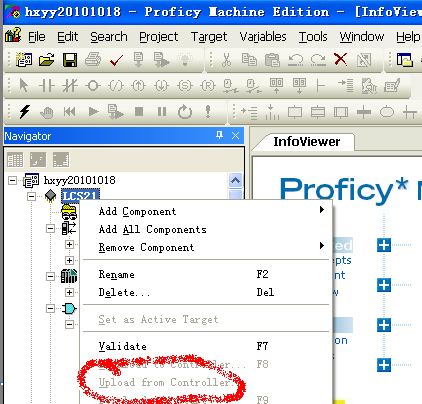This screenshot has width=422, height=404.
Task: Click the red X delete toolbar icon
Action: (x=340, y=60)
